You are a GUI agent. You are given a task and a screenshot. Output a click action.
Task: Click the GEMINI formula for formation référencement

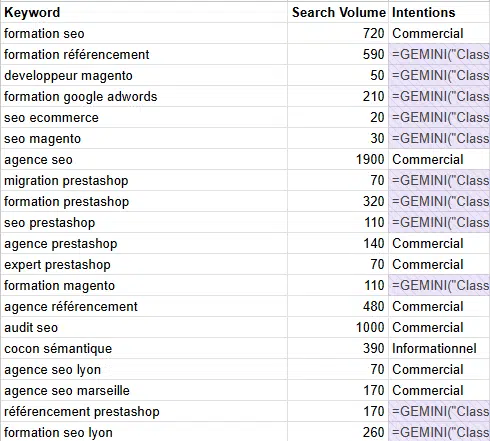[439, 54]
